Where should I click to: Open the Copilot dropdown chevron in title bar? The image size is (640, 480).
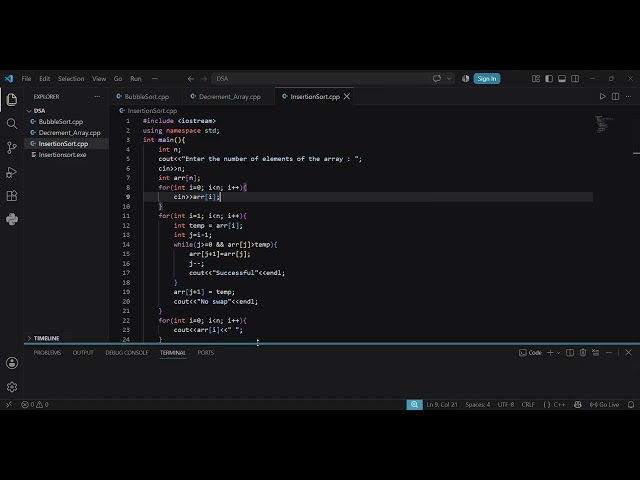[x=449, y=78]
